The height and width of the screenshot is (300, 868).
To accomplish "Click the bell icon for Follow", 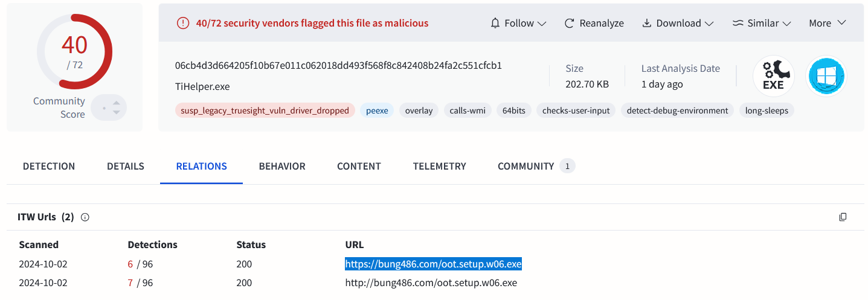I will pos(495,23).
